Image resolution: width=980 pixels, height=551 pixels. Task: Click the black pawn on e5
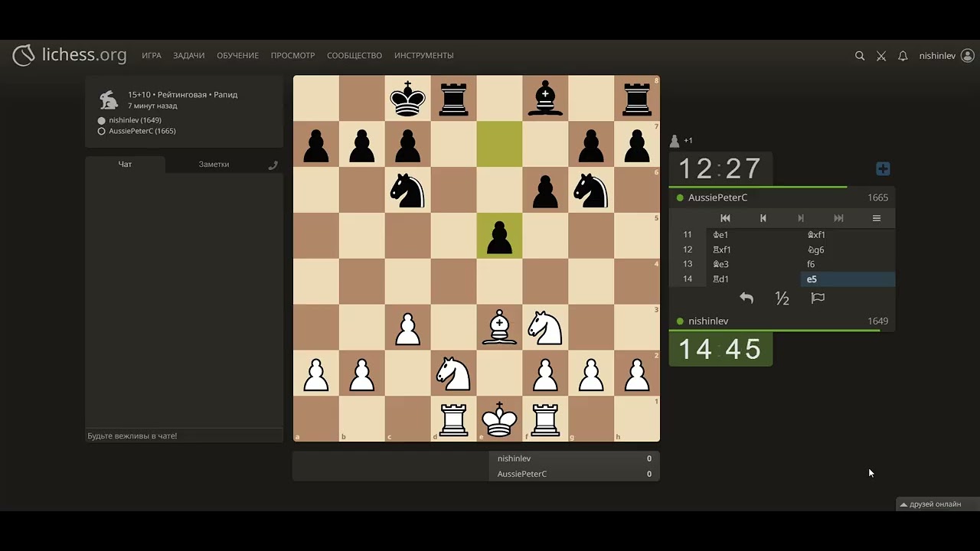click(x=499, y=236)
